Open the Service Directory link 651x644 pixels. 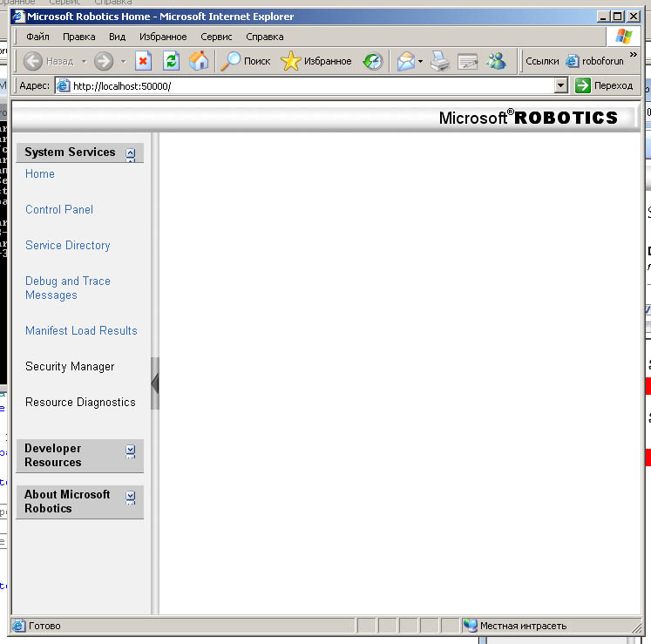(68, 245)
